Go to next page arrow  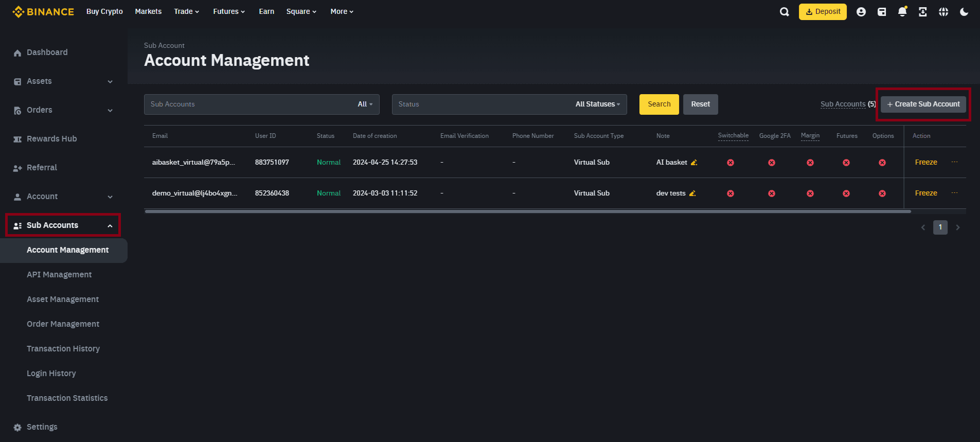[x=958, y=227]
